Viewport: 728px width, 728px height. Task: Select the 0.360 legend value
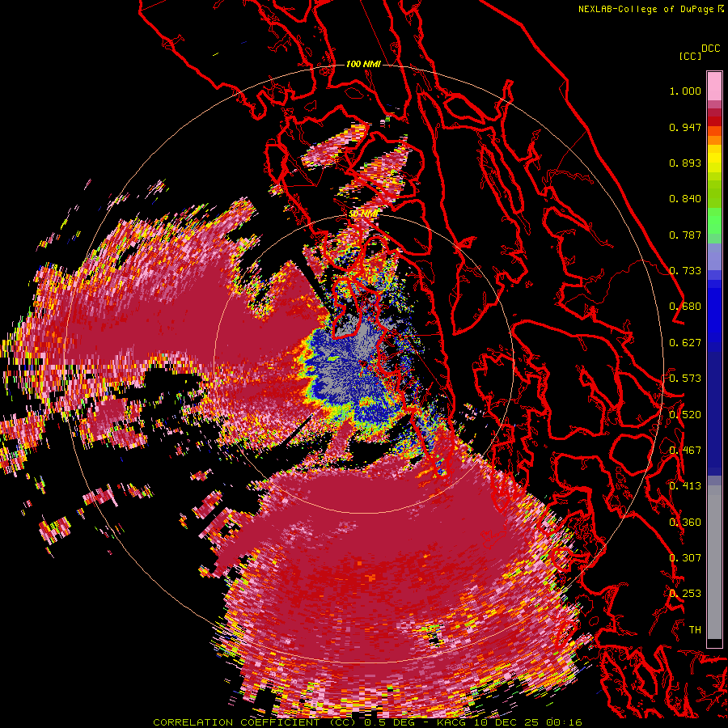click(x=685, y=523)
